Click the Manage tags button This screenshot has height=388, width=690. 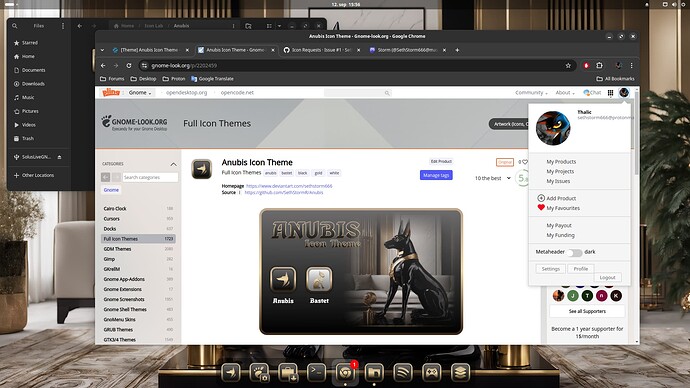click(436, 175)
